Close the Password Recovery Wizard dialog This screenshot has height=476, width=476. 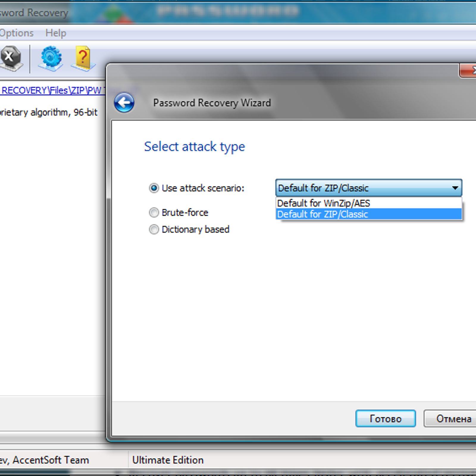pos(469,71)
